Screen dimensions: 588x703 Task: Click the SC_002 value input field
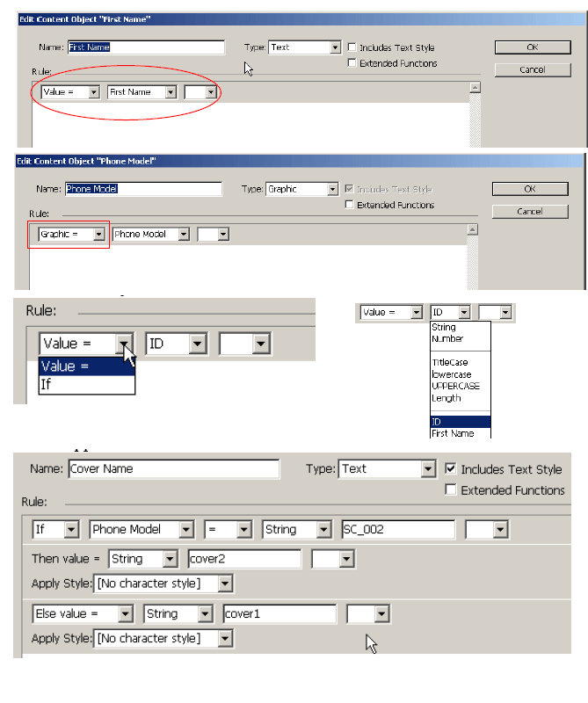coord(398,530)
